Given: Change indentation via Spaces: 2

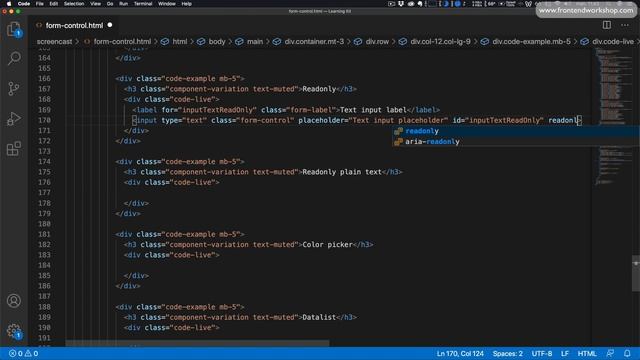Looking at the screenshot, I should pos(507,353).
